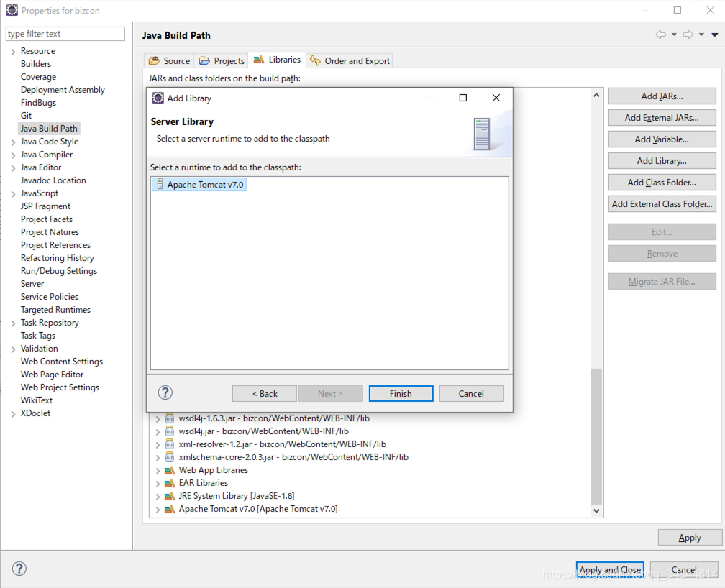Expand Java Code Style category
The width and height of the screenshot is (725, 588).
[14, 142]
